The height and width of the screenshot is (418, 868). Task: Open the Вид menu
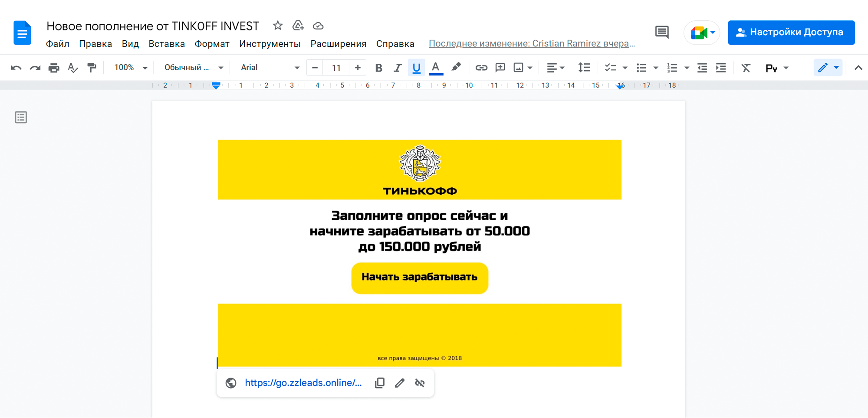(130, 44)
